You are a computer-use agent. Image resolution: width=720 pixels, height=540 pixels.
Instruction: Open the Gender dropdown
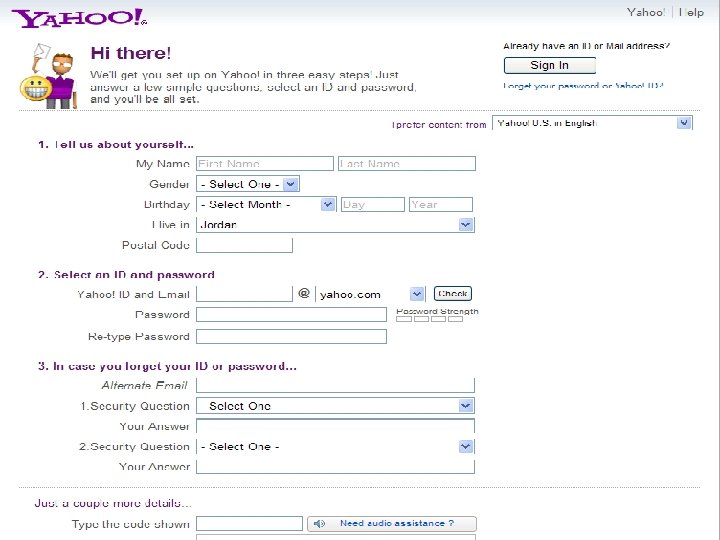[248, 184]
